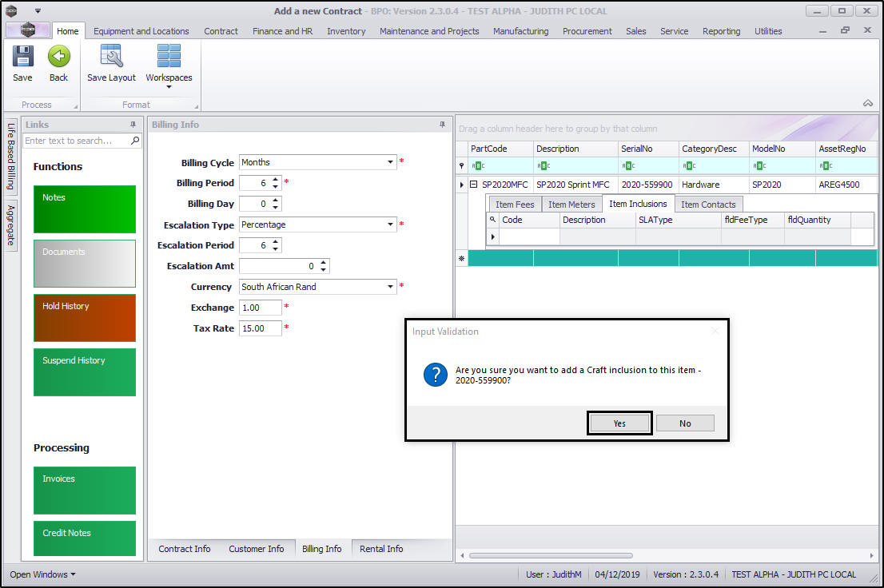The image size is (884, 588).
Task: Collapse the SP2020MFC row expander
Action: pos(474,185)
